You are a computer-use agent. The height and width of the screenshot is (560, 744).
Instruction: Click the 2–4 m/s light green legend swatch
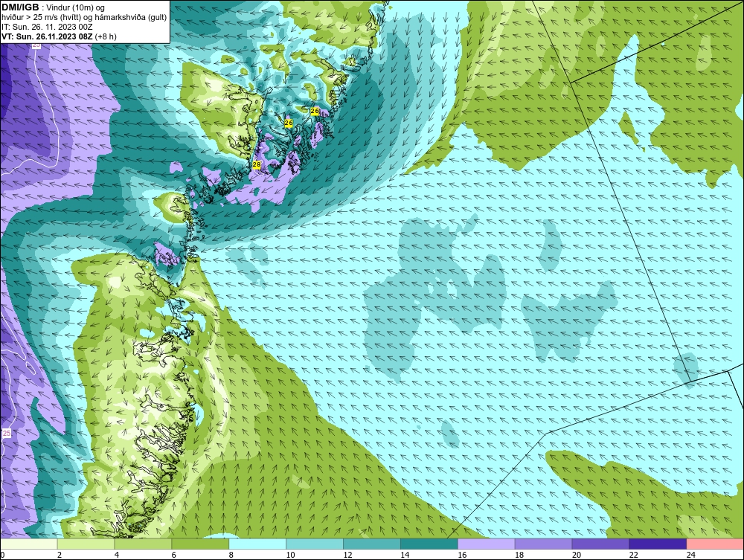point(86,544)
